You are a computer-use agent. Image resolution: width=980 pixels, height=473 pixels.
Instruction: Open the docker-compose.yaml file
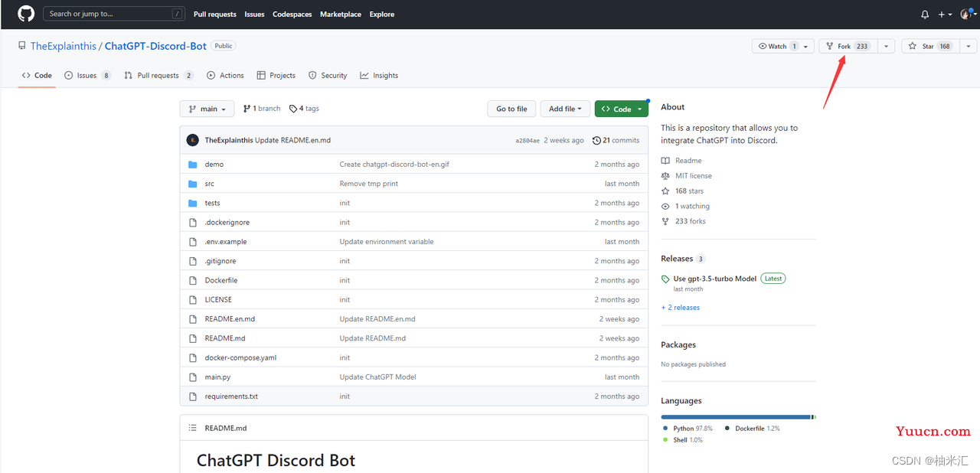pos(240,357)
